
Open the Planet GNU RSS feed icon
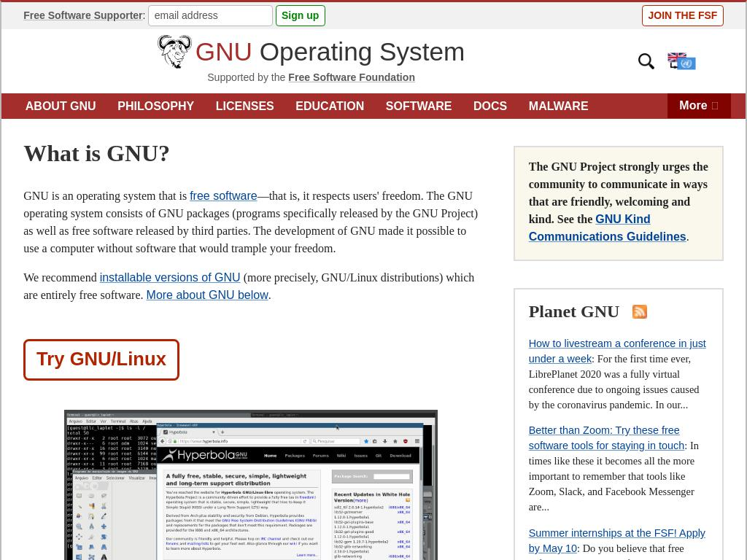(x=639, y=311)
